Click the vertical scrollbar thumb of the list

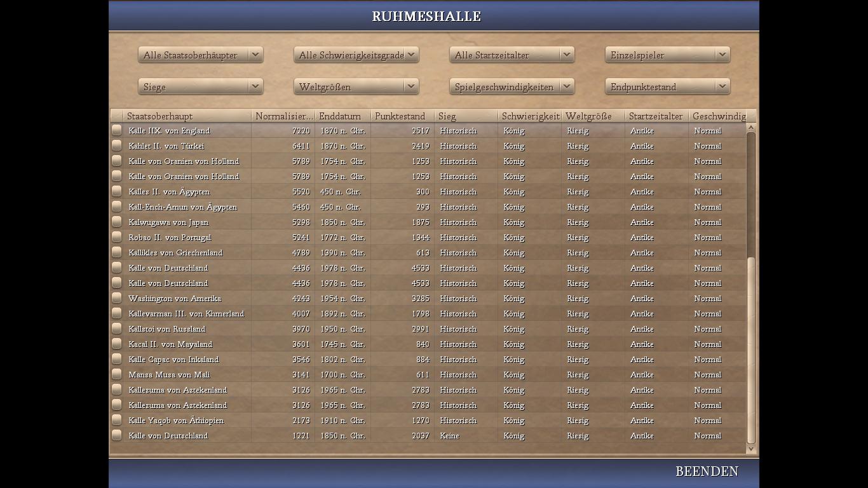click(x=751, y=349)
